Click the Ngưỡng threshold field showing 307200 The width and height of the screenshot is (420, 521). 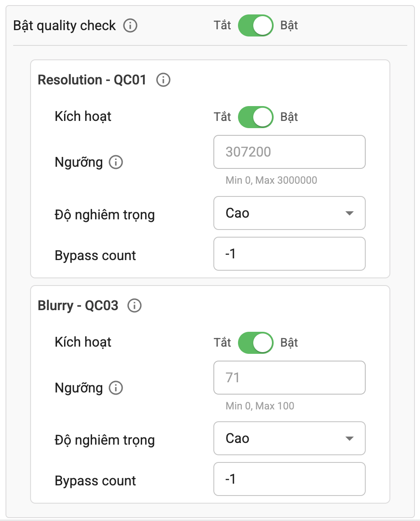[x=289, y=152]
